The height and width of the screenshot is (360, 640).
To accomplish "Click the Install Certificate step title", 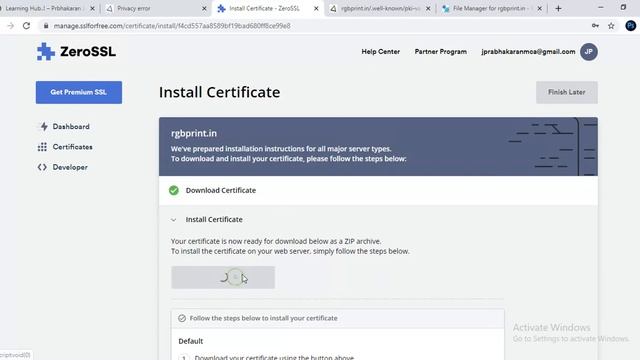I will click(x=214, y=220).
